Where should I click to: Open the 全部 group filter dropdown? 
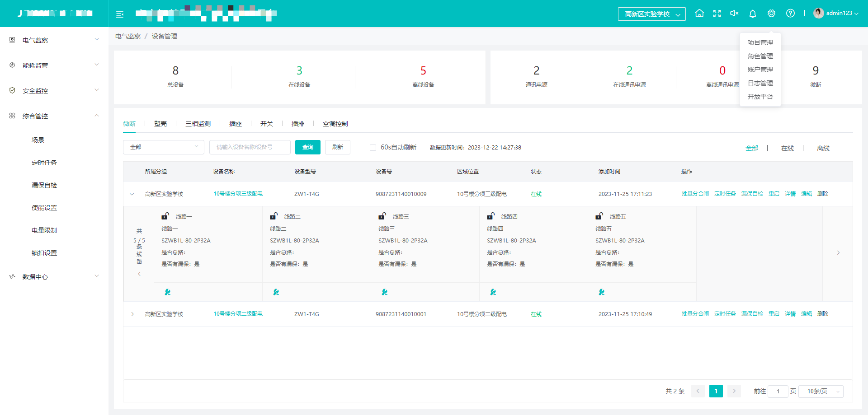point(164,147)
